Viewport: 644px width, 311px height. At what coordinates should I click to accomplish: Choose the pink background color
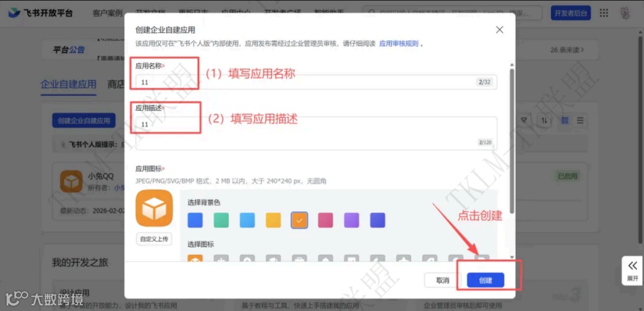pos(326,220)
